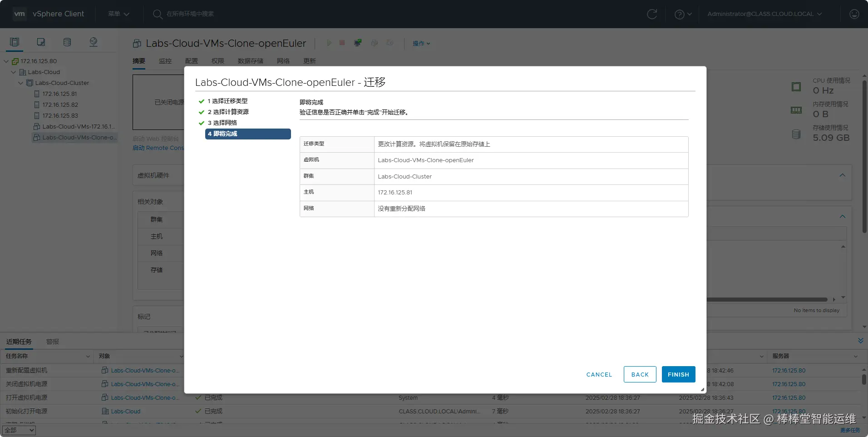The image size is (868, 437).
Task: Open the 操作 actions dropdown
Action: tap(421, 43)
